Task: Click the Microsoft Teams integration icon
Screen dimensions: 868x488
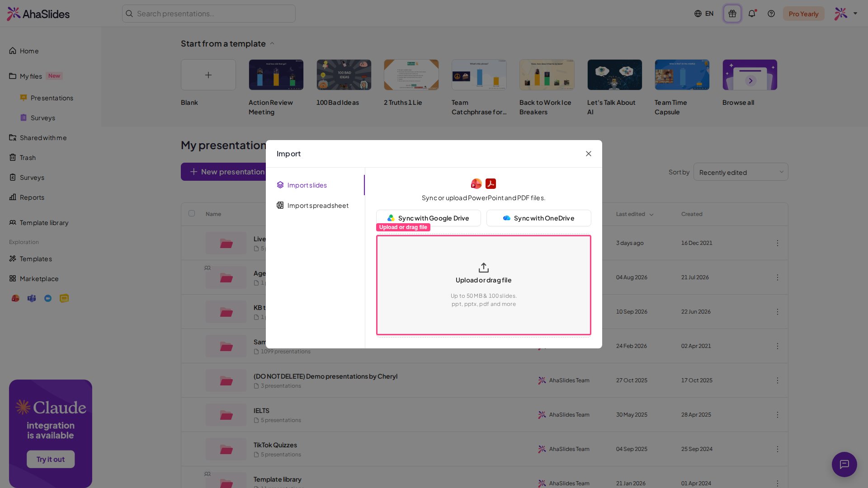Action: pos(32,298)
